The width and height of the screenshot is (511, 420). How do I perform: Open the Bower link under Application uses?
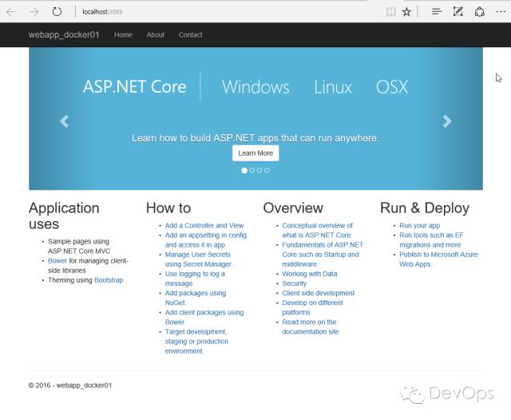57,260
